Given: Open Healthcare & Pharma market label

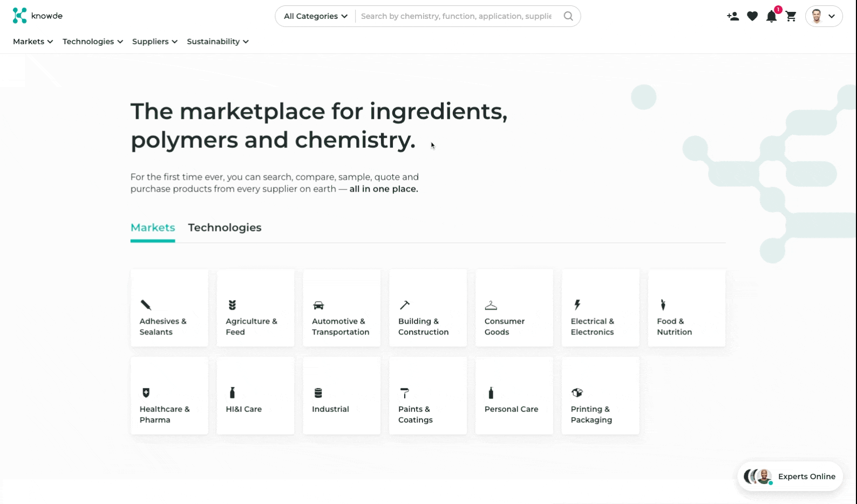Looking at the screenshot, I should (165, 414).
